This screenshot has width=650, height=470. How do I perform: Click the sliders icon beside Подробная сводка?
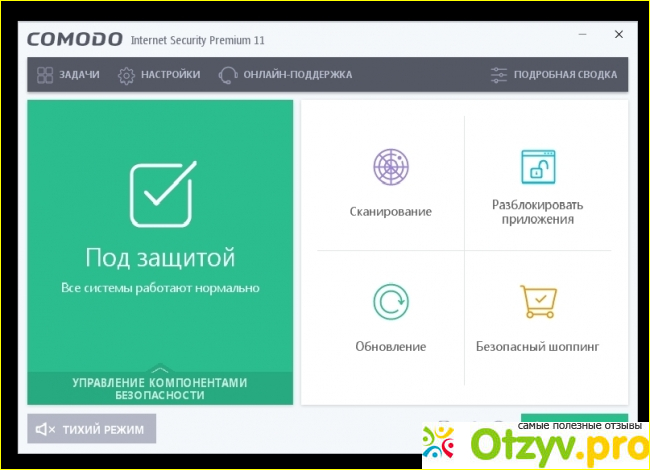point(499,75)
